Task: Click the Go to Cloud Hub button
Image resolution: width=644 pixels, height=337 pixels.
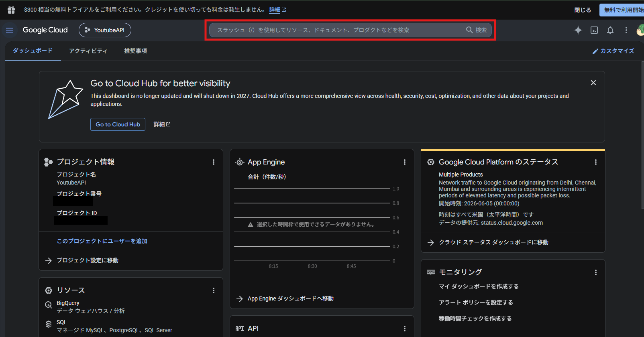Action: pos(118,124)
